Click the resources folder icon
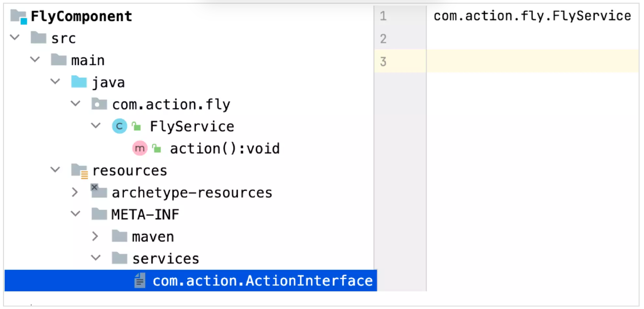This screenshot has height=309, width=644. [79, 170]
